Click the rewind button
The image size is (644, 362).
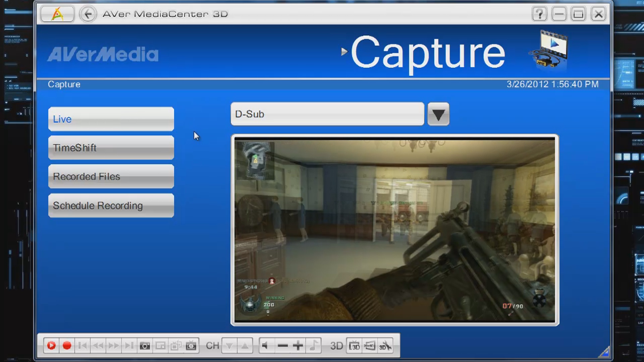[98, 346]
